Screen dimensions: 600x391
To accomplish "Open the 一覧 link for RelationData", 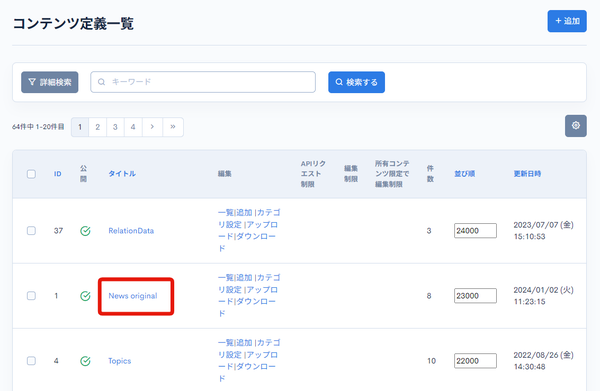I will tap(225, 212).
